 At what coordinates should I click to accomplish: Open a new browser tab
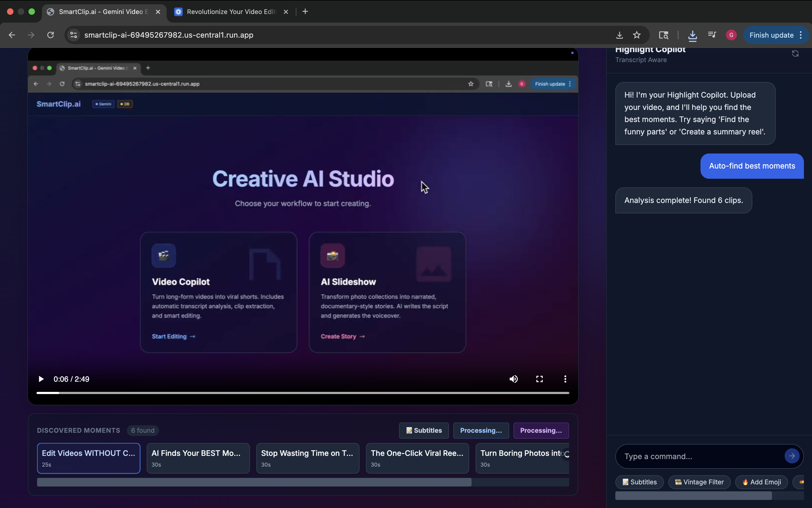click(305, 12)
